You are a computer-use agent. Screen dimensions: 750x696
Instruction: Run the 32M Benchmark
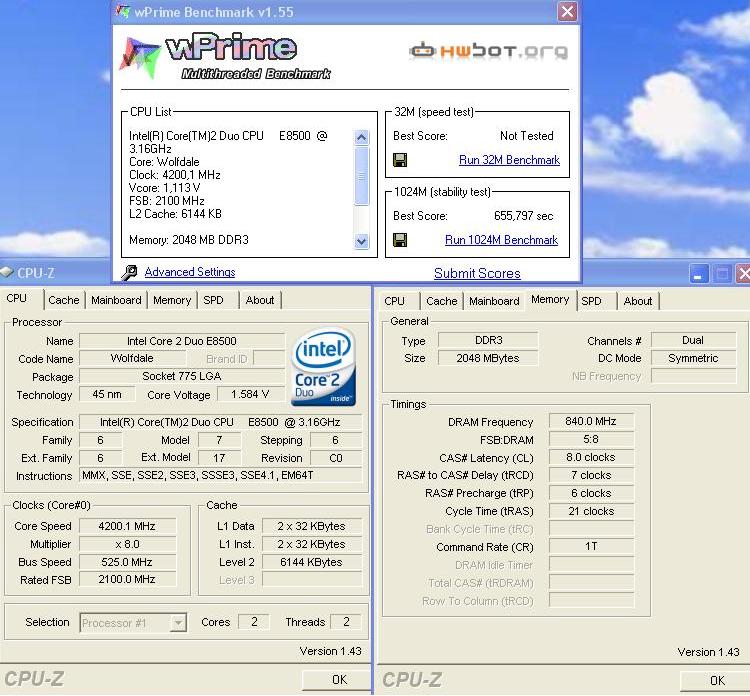[x=509, y=160]
